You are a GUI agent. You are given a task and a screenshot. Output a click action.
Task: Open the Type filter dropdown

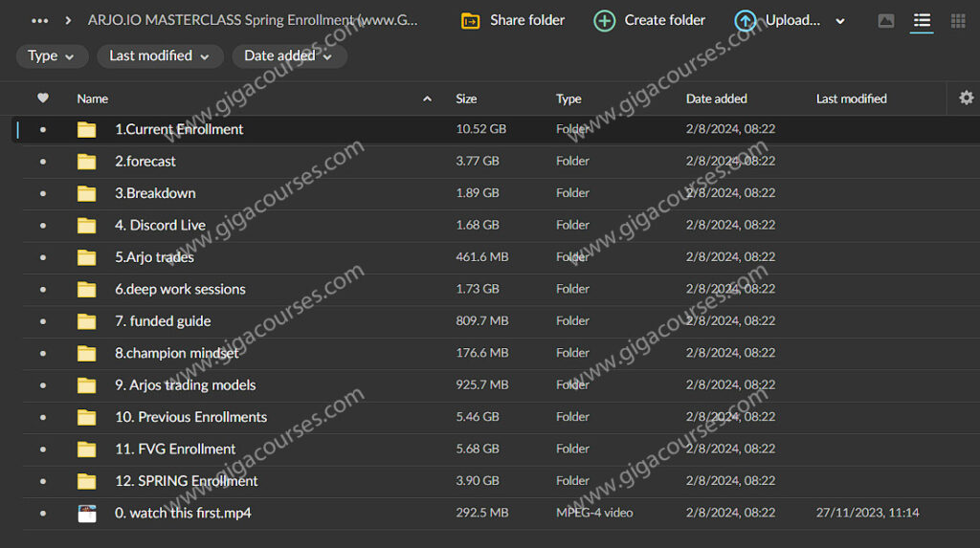[x=51, y=56]
